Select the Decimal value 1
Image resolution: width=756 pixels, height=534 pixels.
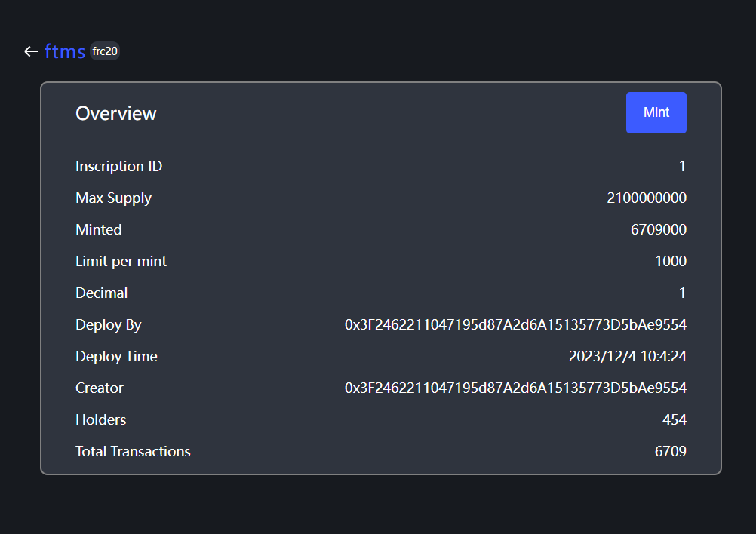coord(682,293)
